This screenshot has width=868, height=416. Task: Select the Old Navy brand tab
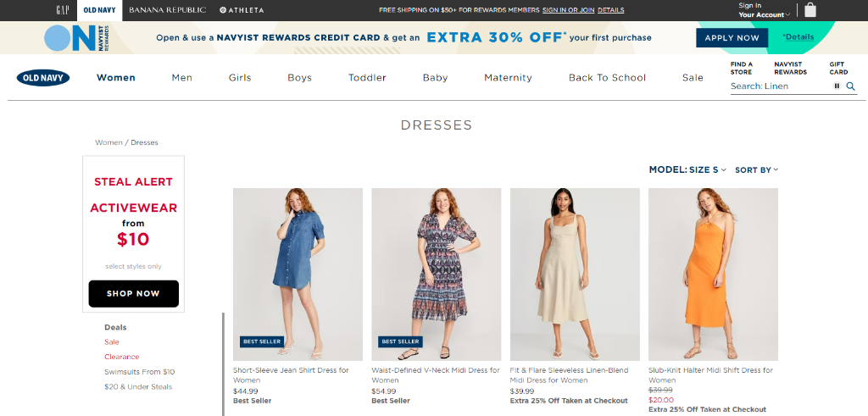coord(100,10)
